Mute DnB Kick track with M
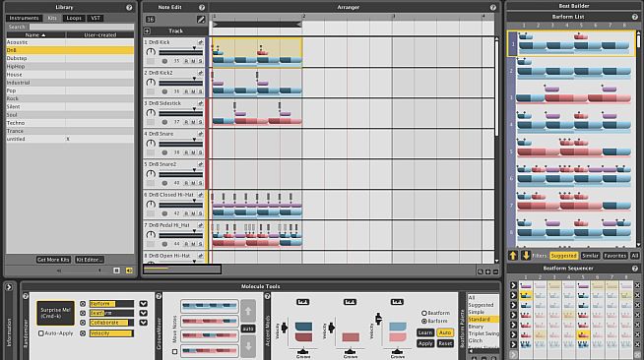644x360 pixels. pos(193,61)
